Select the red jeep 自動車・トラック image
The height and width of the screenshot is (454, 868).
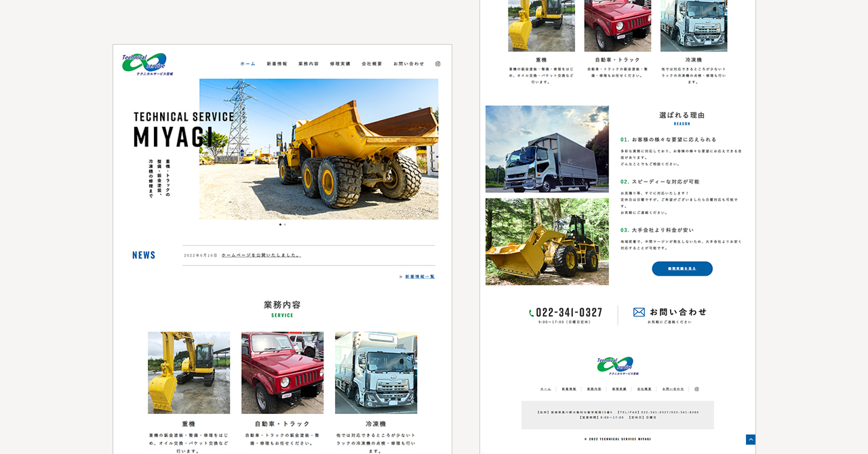282,372
